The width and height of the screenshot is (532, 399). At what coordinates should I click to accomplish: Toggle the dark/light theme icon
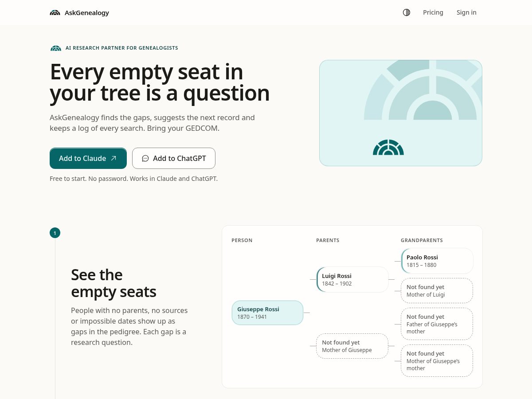click(407, 12)
